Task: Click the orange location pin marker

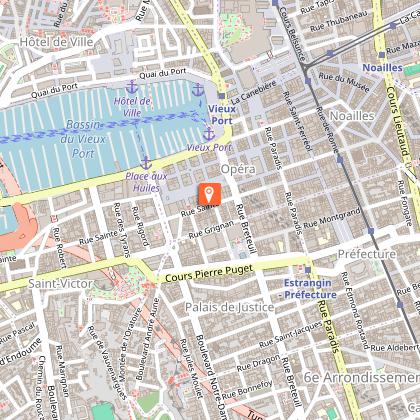Action: pos(209,194)
